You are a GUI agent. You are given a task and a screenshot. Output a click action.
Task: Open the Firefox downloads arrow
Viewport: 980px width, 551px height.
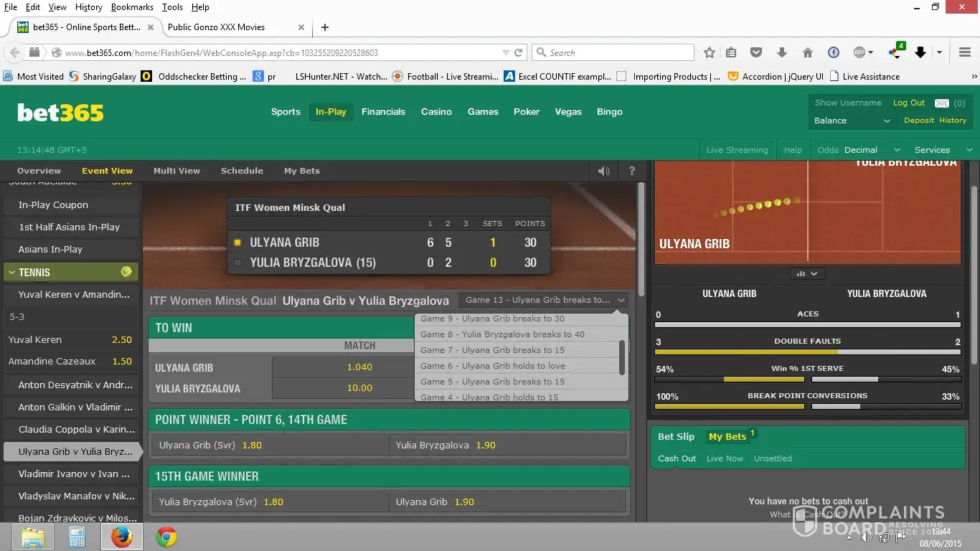[x=781, y=52]
